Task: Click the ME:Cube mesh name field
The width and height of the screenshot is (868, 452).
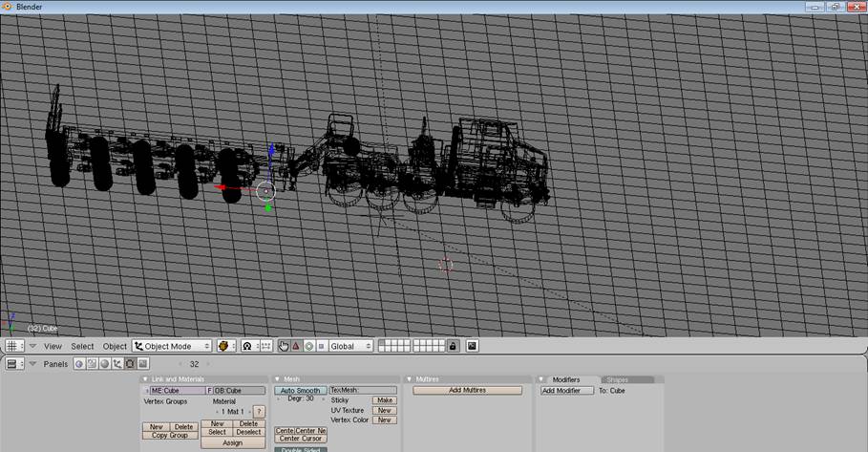Action: 177,391
